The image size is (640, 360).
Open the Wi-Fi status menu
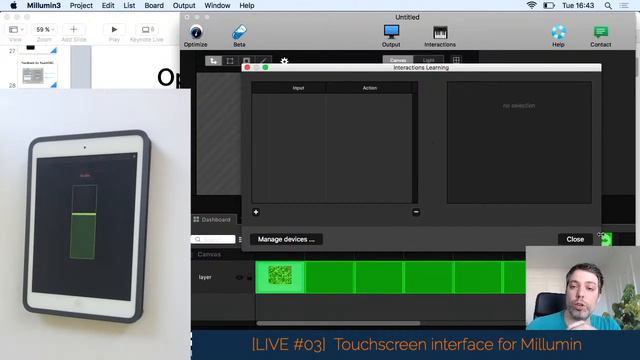point(531,5)
